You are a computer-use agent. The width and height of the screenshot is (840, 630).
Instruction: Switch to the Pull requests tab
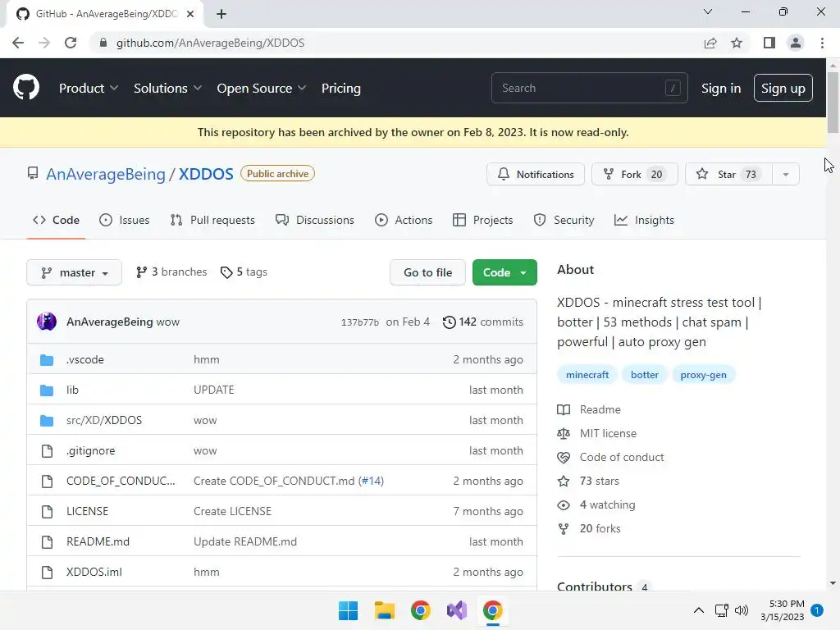(212, 220)
